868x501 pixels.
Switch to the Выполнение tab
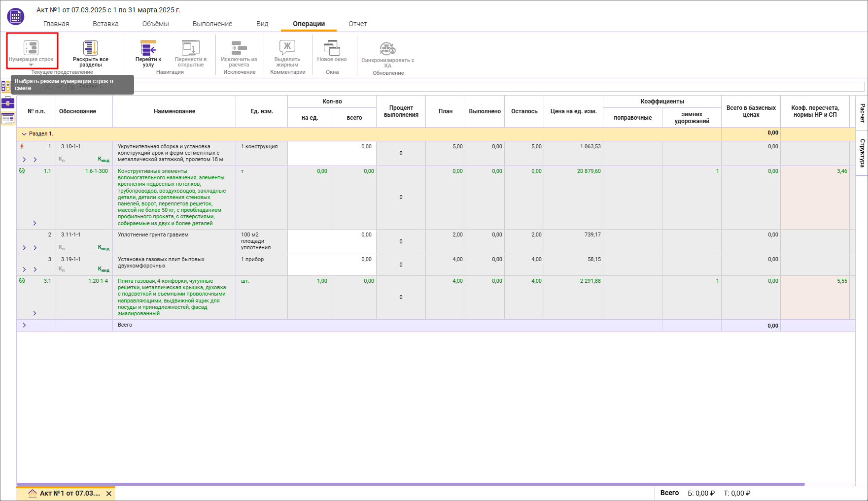click(x=212, y=24)
